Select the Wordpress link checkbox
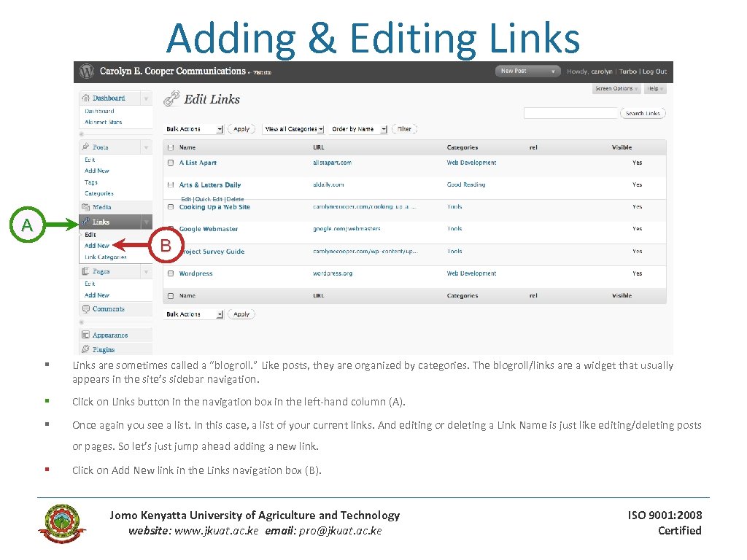Screen dimensions: 747x560 coord(170,273)
